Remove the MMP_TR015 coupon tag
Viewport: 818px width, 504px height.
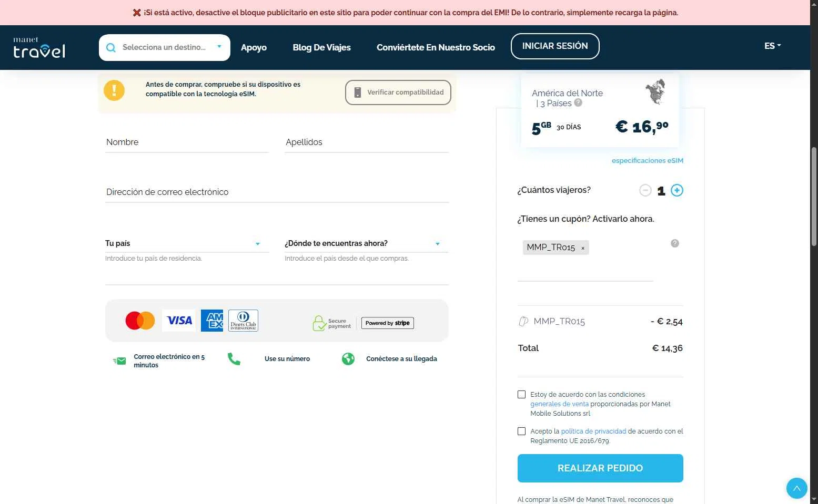click(x=583, y=248)
